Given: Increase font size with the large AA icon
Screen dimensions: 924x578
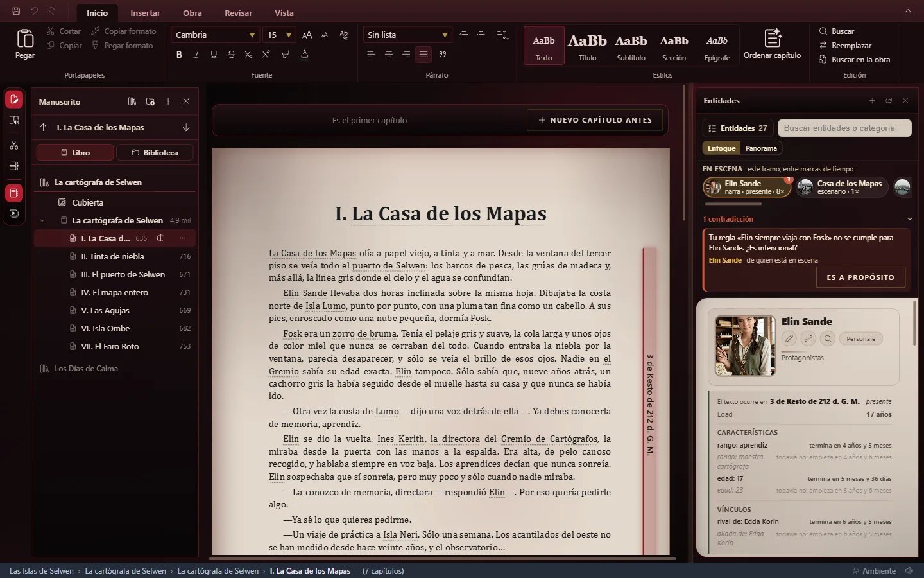Looking at the screenshot, I should pos(307,35).
